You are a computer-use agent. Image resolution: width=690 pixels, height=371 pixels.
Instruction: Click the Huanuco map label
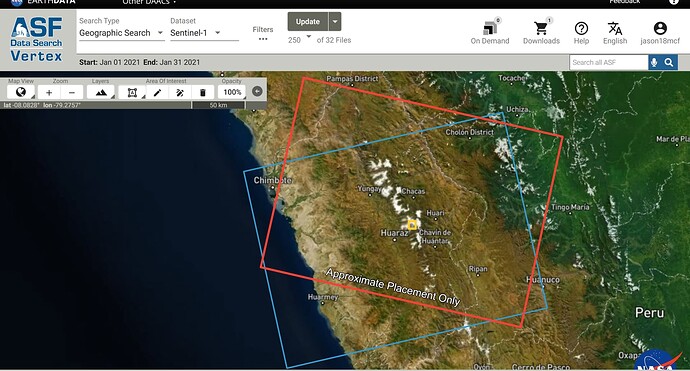543,279
